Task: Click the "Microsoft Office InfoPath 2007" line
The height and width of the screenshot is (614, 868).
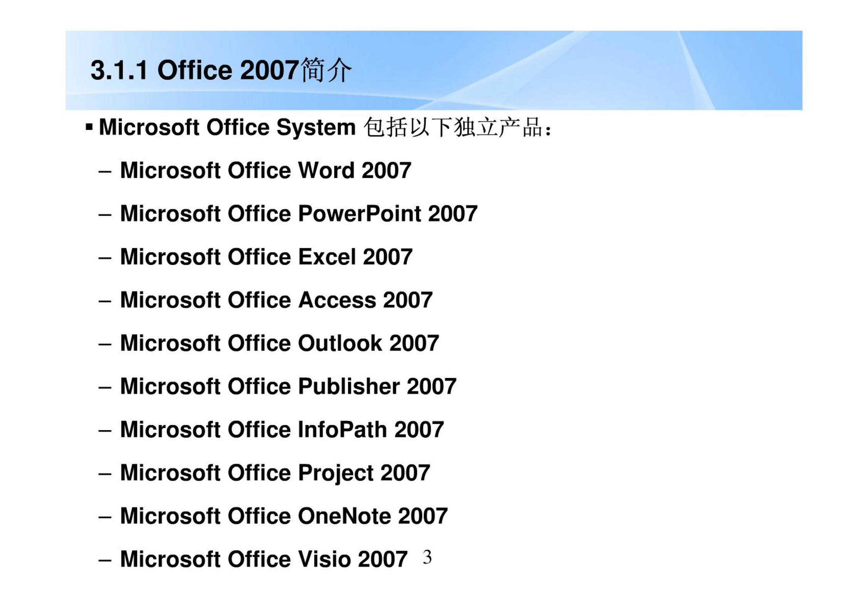Action: (282, 429)
